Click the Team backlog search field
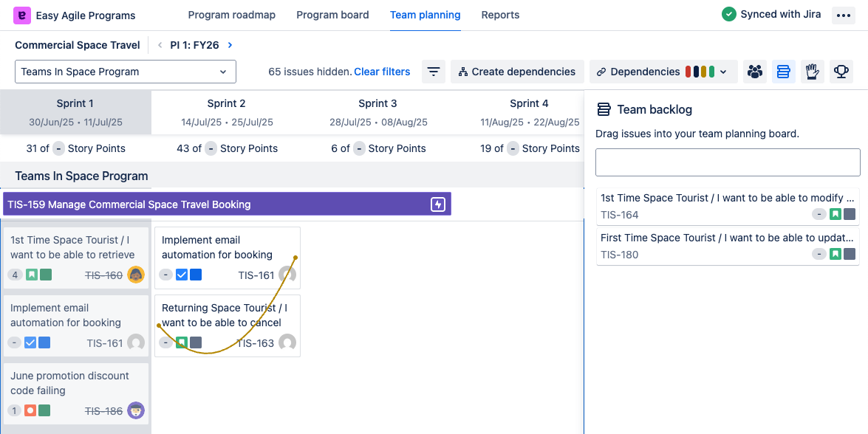Viewport: 868px width, 434px height. [728, 162]
